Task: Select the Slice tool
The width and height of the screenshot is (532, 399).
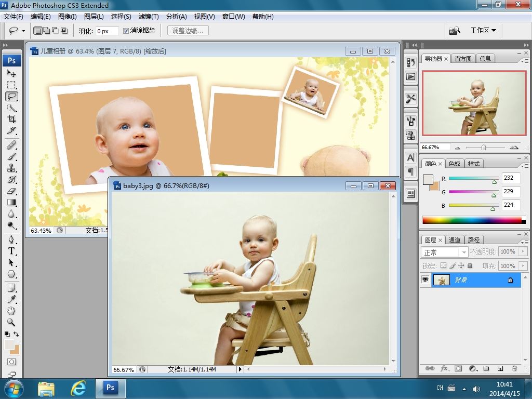Action: 11,130
